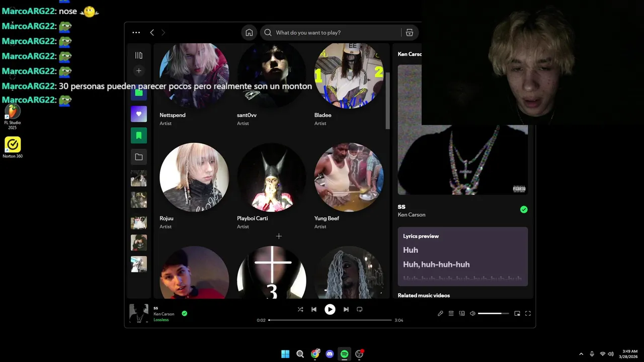Mute the Spotify volume speaker icon
644x362 pixels.
(x=472, y=313)
